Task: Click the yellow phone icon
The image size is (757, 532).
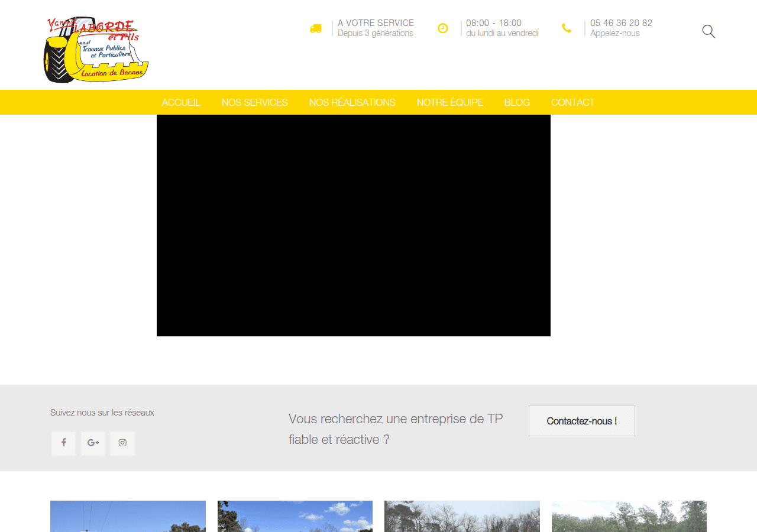Action: click(567, 28)
